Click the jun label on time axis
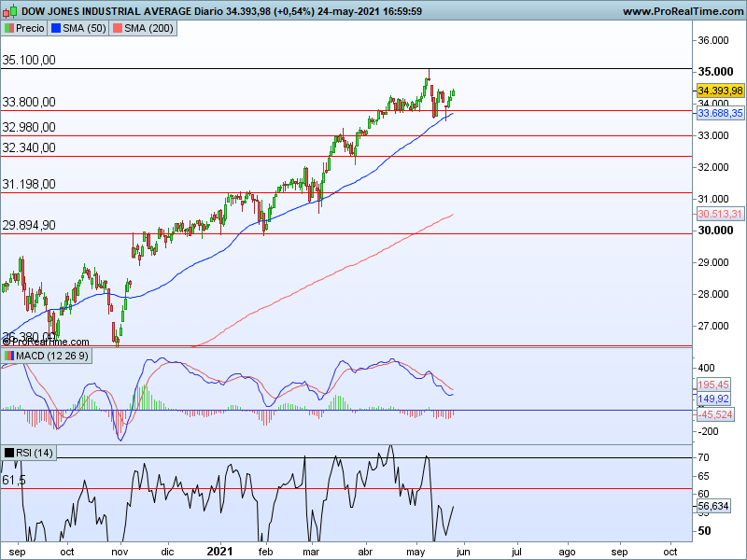 coord(462,552)
